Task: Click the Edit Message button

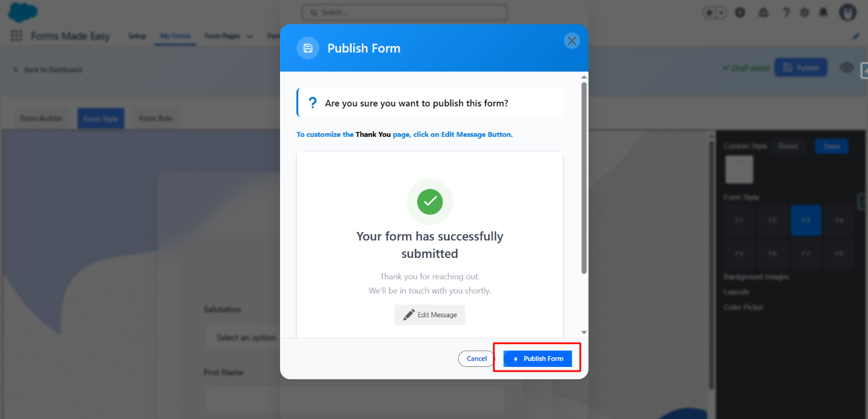Action: 430,315
